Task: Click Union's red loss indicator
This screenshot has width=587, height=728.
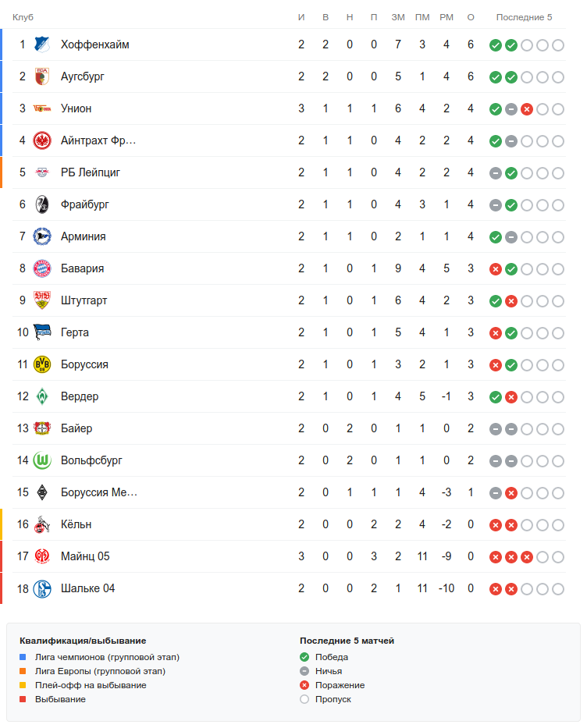Action: pos(527,109)
